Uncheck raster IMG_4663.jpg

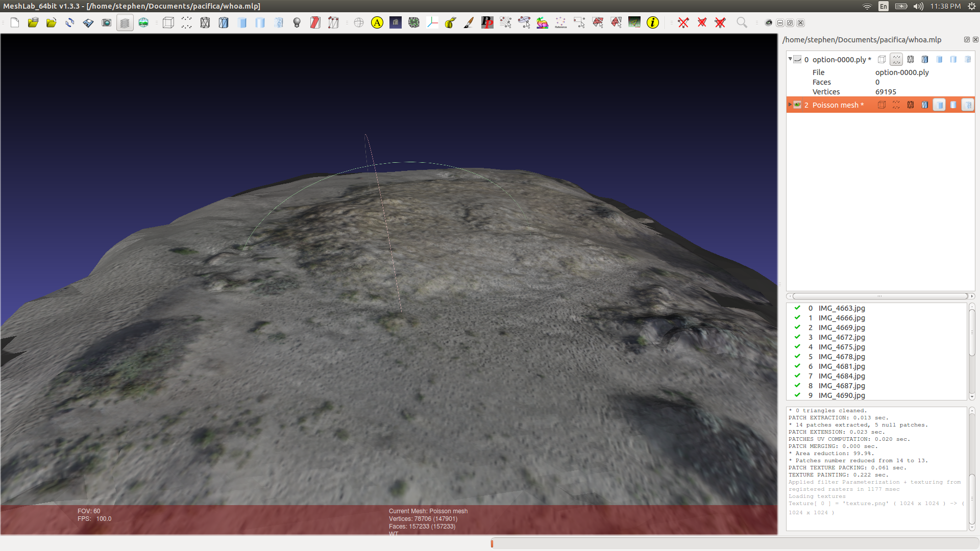[x=797, y=308]
